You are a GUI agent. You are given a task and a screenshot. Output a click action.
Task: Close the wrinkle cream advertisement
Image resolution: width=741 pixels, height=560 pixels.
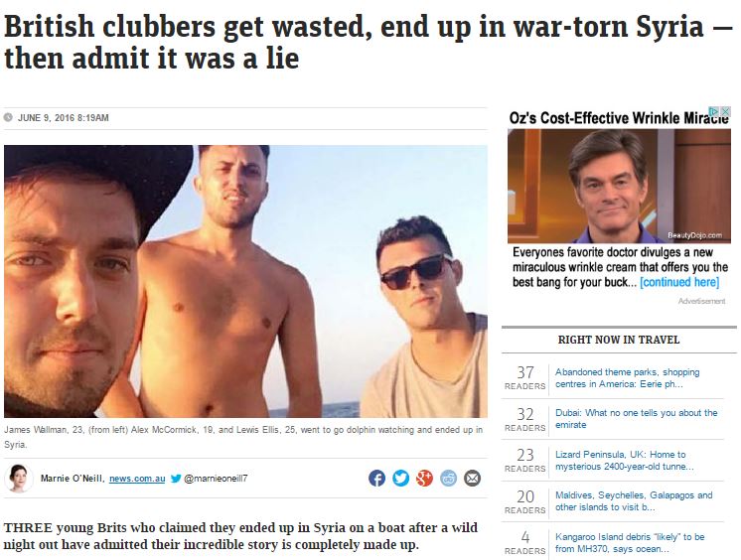[x=725, y=111]
